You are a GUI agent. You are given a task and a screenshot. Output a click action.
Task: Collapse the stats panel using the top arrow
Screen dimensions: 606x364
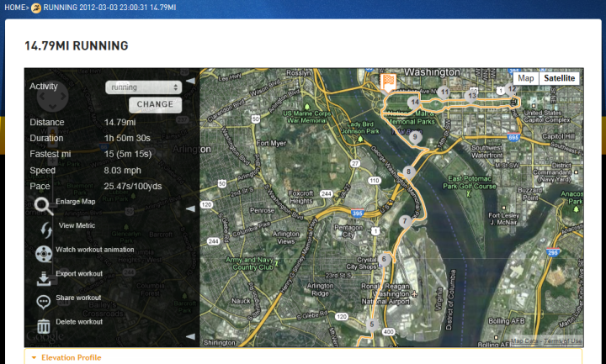(190, 81)
